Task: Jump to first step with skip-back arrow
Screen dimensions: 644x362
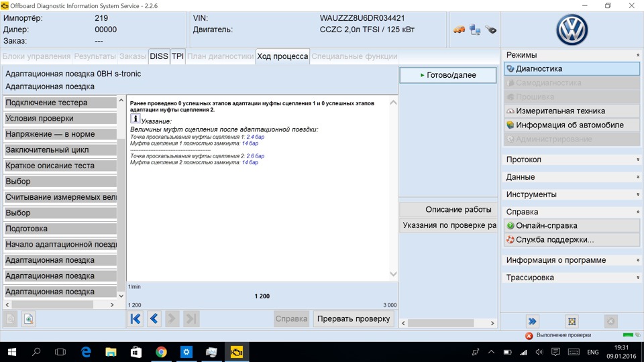Action: pos(136,319)
